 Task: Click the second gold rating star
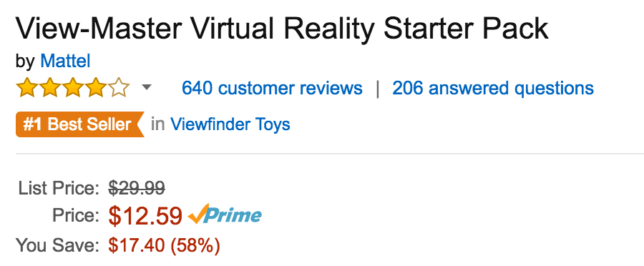pos(49,88)
